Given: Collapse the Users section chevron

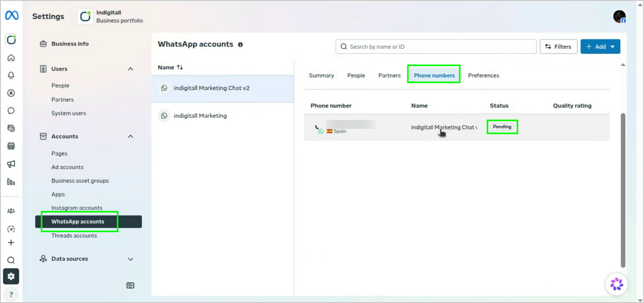Looking at the screenshot, I should (131, 69).
